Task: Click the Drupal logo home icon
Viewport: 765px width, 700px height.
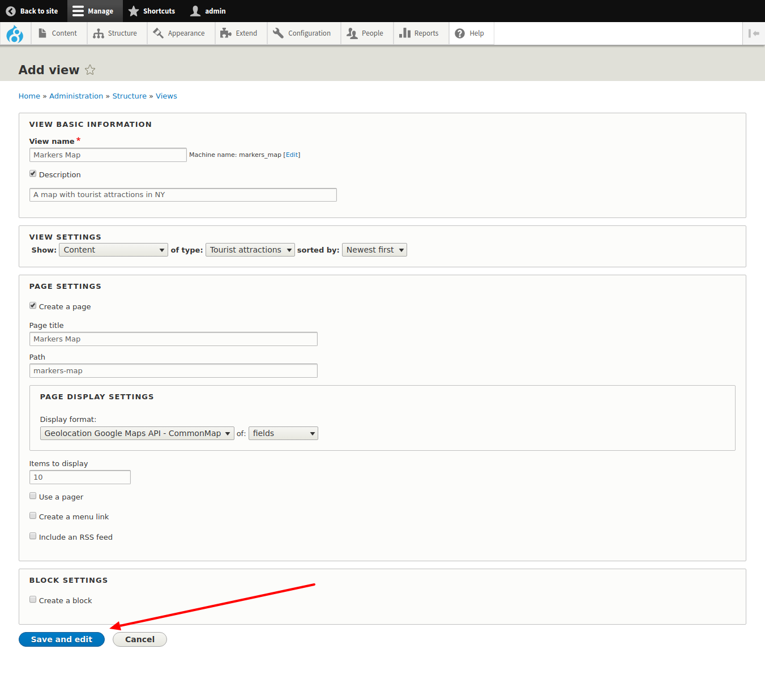Action: (15, 34)
